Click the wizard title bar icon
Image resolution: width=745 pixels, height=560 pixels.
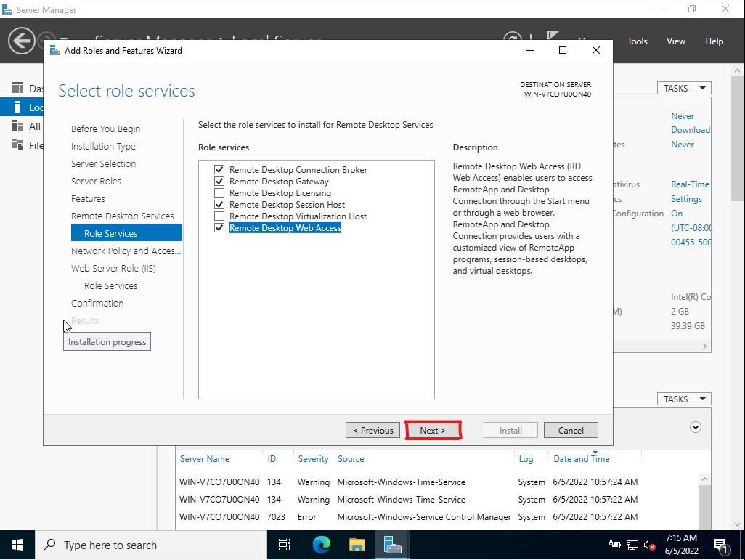tap(55, 50)
